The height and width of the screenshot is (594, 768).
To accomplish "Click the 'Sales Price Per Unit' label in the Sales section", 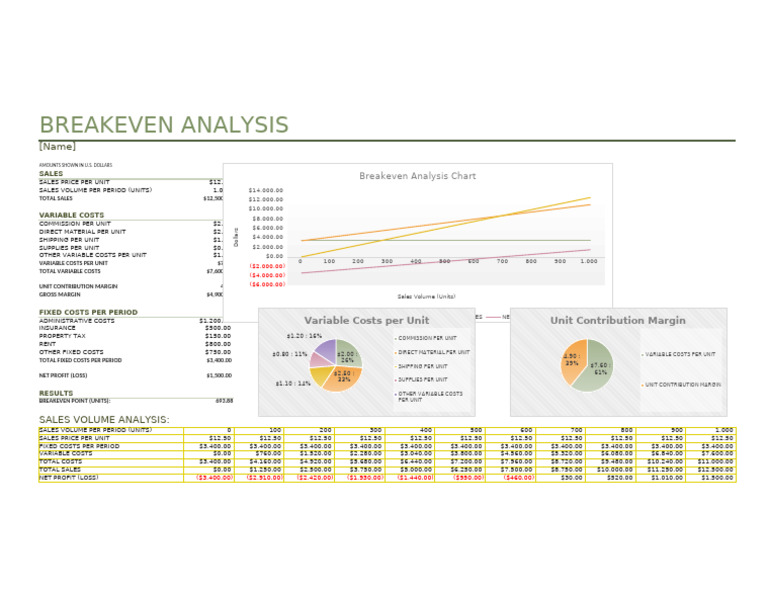I will coord(74,182).
